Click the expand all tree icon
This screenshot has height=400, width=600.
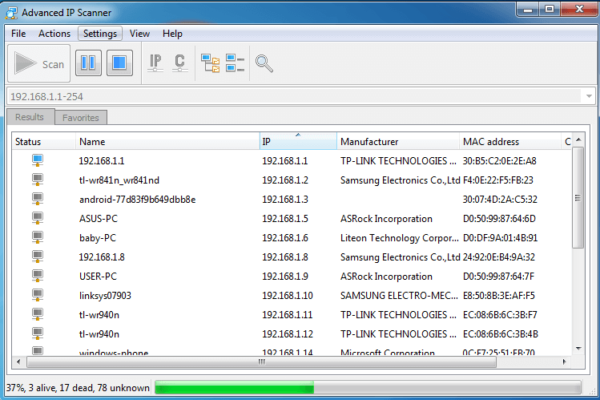coord(211,64)
